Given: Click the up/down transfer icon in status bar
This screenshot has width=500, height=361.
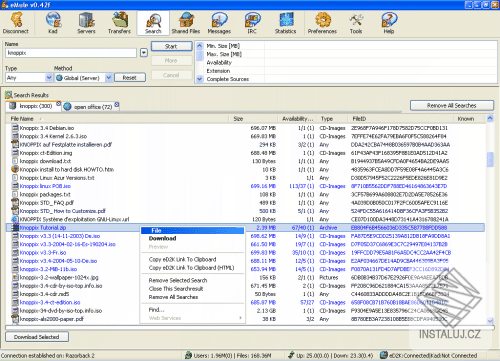Looking at the screenshot, I should click(291, 355).
